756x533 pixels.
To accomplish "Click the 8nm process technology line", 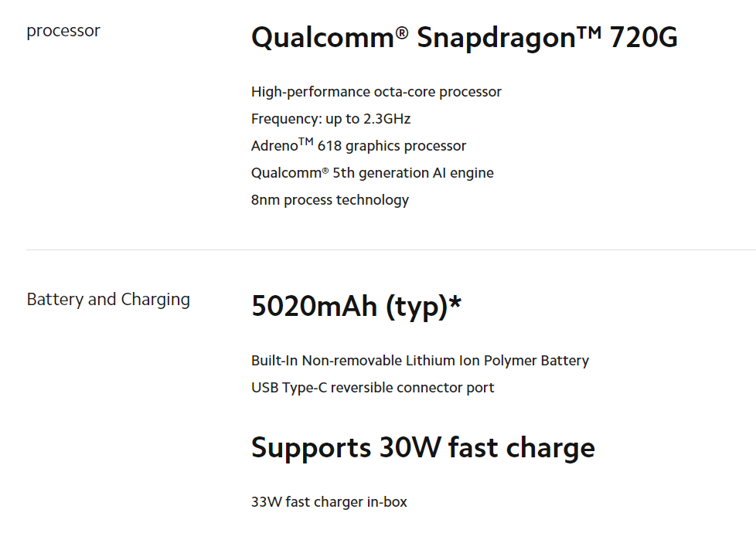I will (330, 199).
